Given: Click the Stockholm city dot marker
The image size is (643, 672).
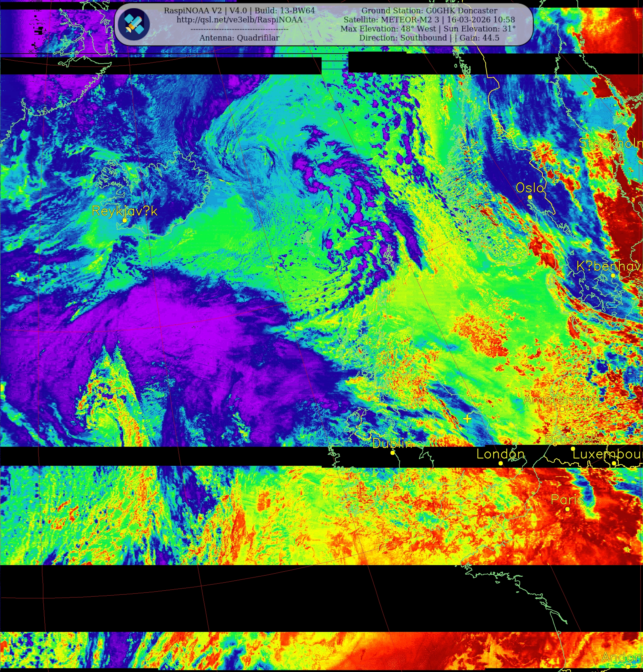Looking at the screenshot, I should (x=614, y=152).
